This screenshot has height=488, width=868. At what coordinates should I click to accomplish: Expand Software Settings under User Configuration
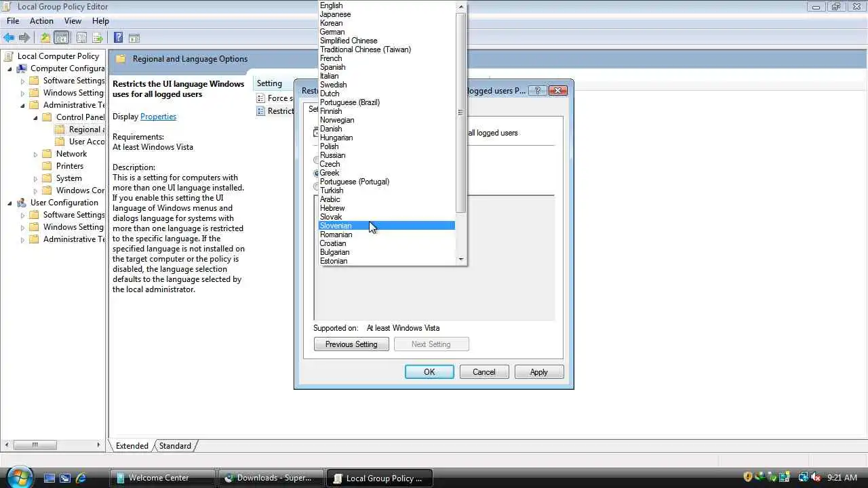point(22,215)
